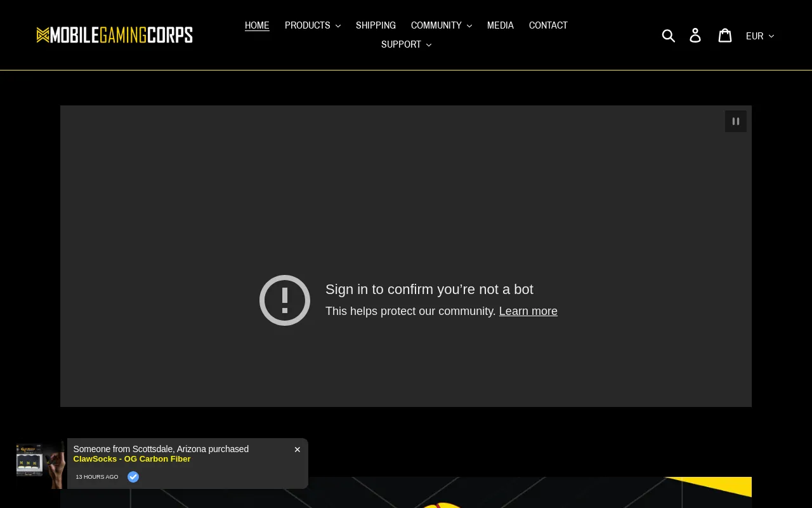Click the Learn more link
This screenshot has height=508, width=812.
528,311
